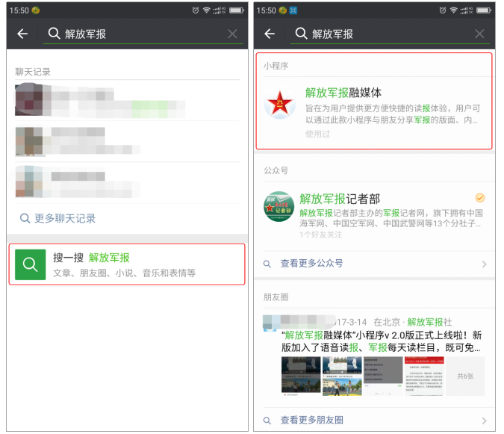Tap the signal bars in right status bar
The height and width of the screenshot is (434, 504).
[467, 10]
